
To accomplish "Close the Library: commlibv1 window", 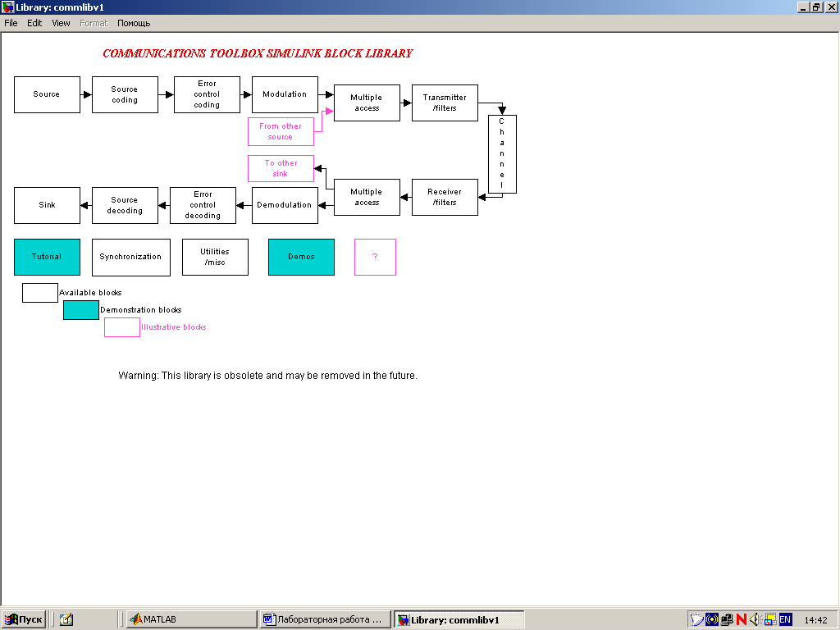I will click(831, 7).
